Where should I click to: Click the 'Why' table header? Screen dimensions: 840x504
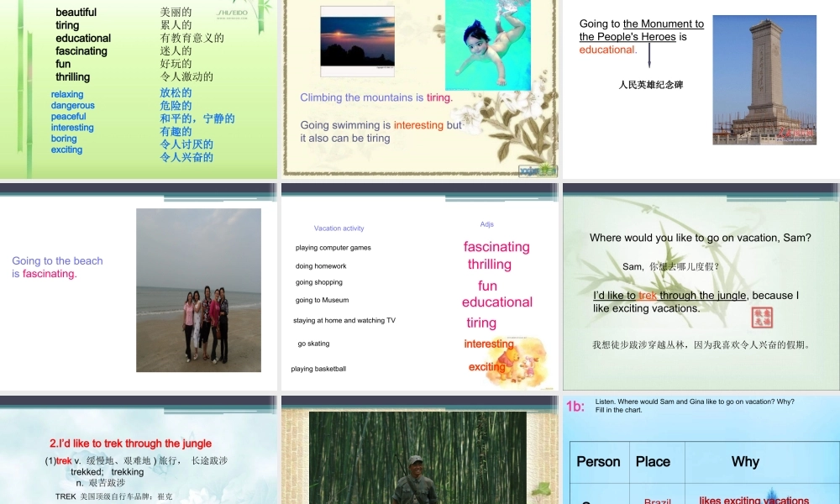745,462
